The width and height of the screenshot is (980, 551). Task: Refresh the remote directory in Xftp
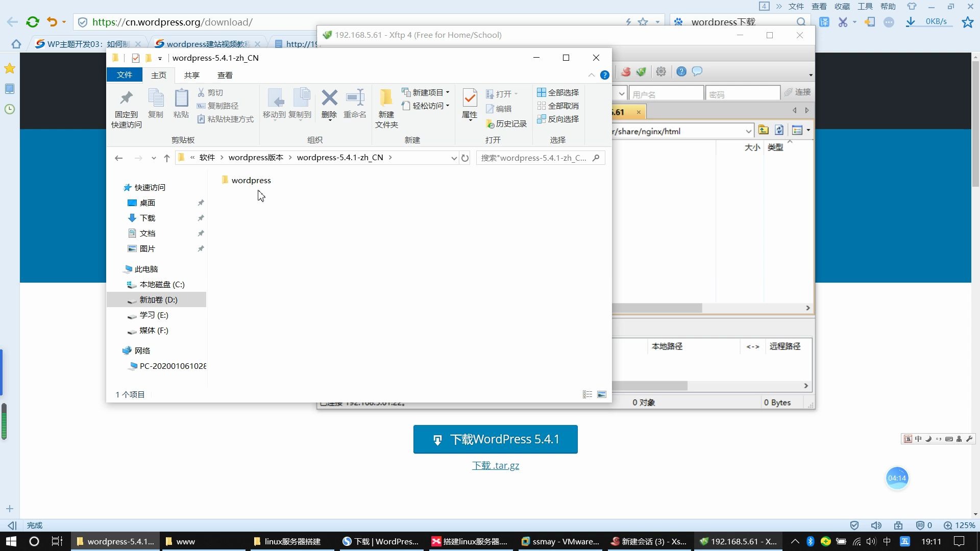pyautogui.click(x=779, y=130)
